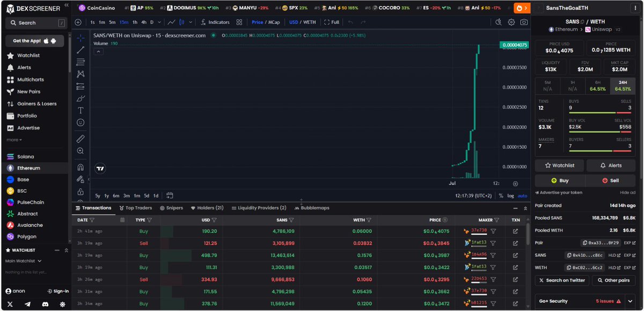This screenshot has width=644, height=311.
Task: Lock all drawing tools toggle
Action: [80, 192]
